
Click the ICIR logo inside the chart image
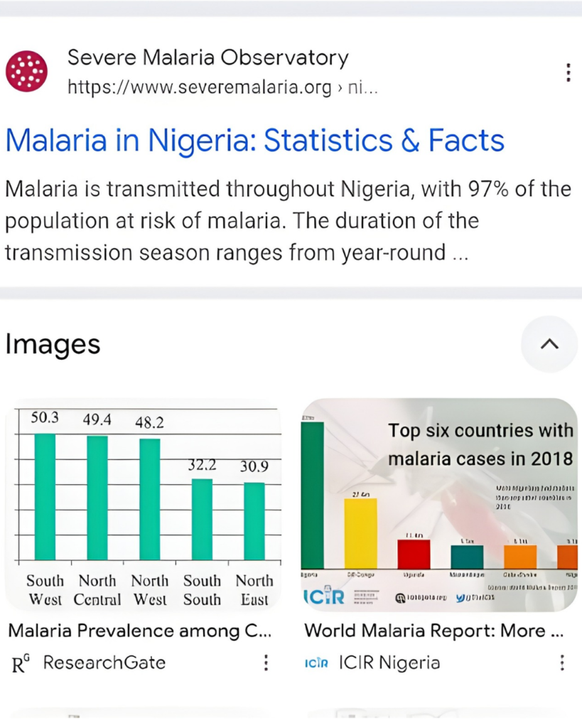tap(324, 596)
